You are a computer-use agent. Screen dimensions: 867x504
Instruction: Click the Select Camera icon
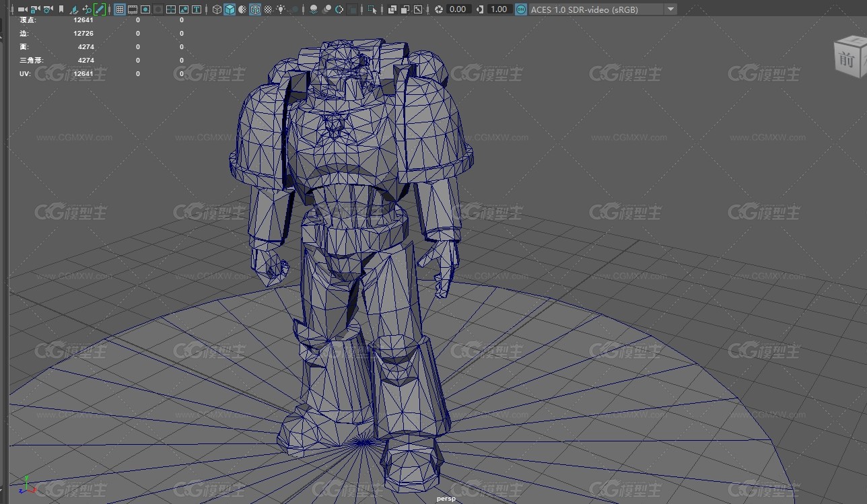[x=23, y=9]
